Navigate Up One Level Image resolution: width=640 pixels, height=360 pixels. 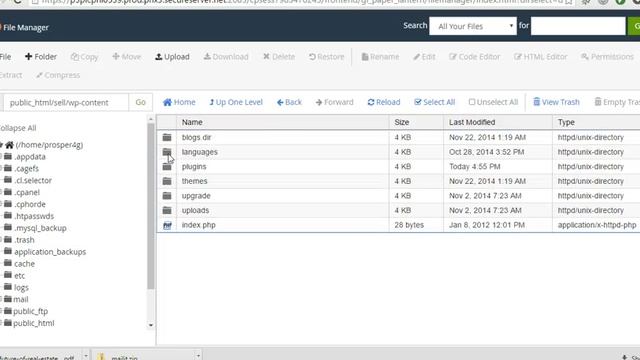point(236,102)
